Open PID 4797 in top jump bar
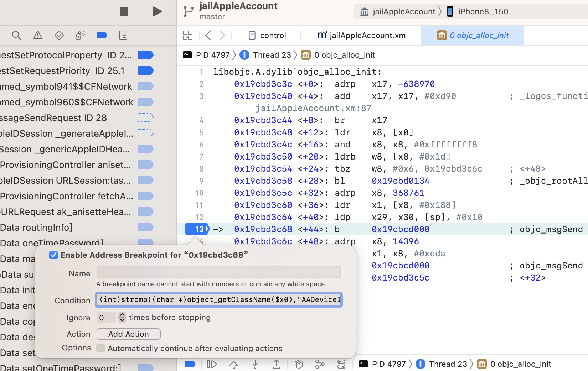Image resolution: width=588 pixels, height=371 pixels. (207, 55)
